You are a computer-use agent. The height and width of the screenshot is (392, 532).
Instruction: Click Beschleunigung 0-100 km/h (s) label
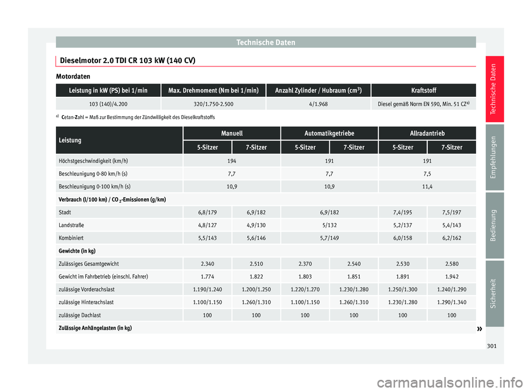94,187
